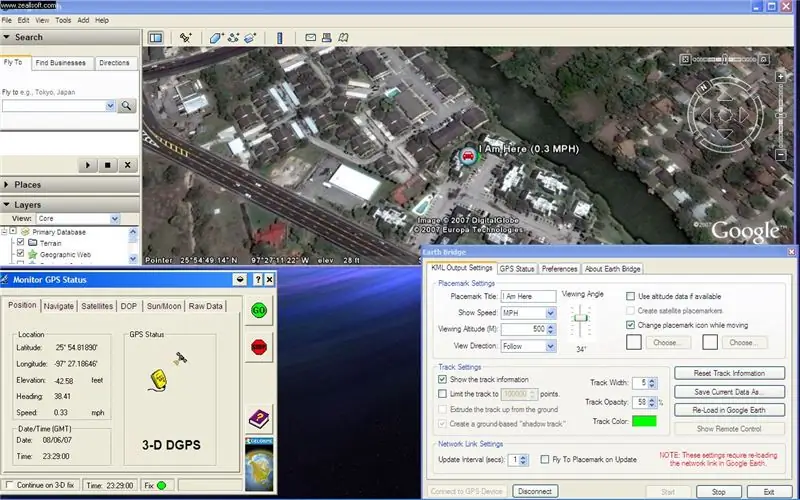Uncheck Show the track information
The image size is (800, 500).
(442, 380)
